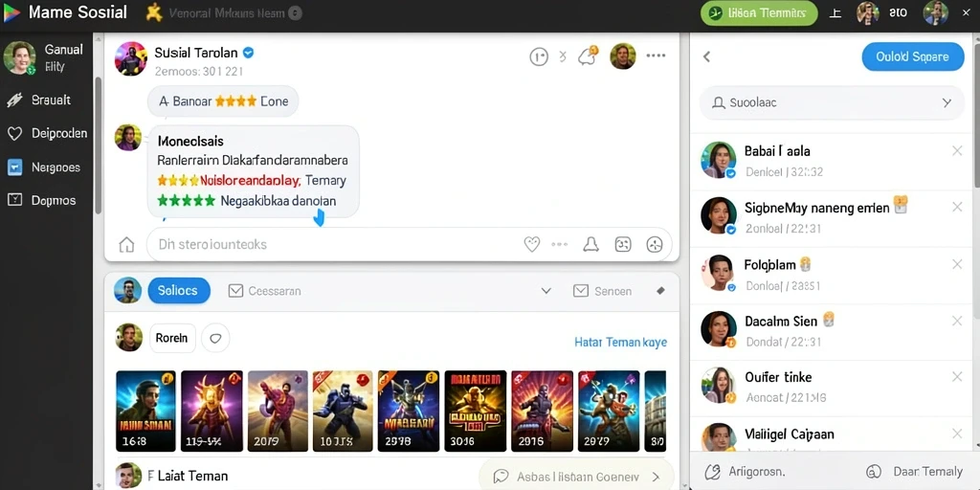Screen dimensions: 980x490
Task: Click the Rorein button
Action: coord(172,338)
